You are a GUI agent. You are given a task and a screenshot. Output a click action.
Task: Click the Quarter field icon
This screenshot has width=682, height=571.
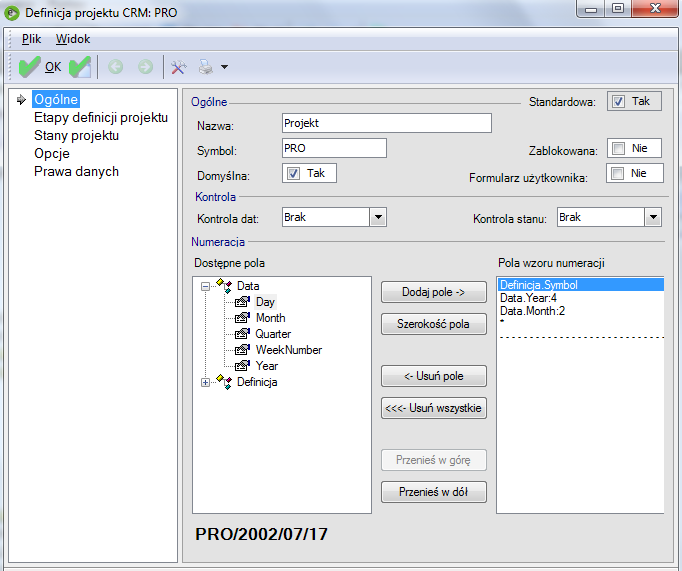click(242, 334)
